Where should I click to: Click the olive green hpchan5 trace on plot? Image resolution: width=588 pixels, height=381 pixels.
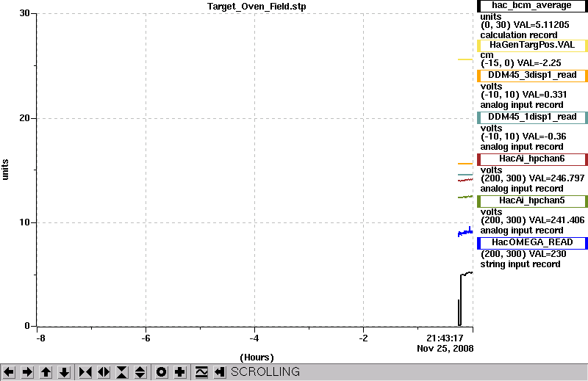tap(465, 197)
